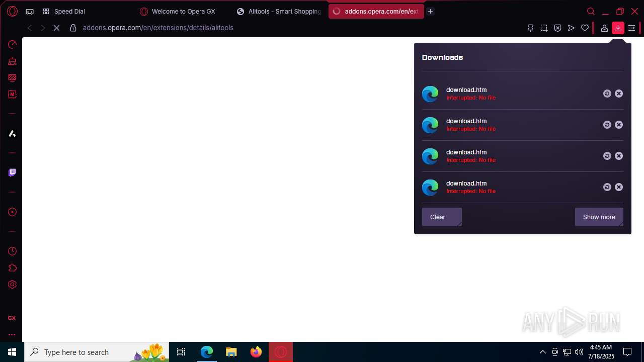Open Extensions puzzle icon in sidebar

click(12, 268)
